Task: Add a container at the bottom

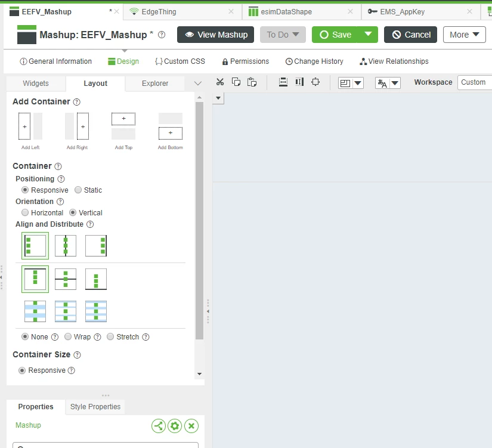Action: [x=171, y=131]
